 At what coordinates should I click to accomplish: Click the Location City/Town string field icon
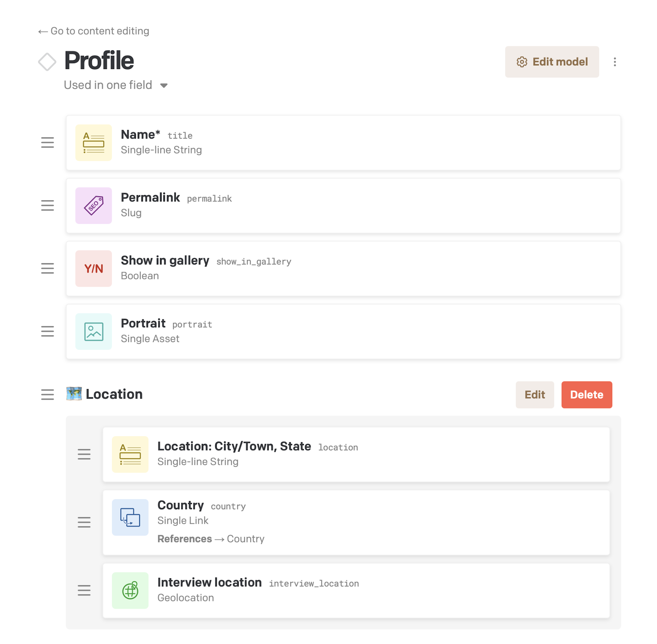[130, 454]
